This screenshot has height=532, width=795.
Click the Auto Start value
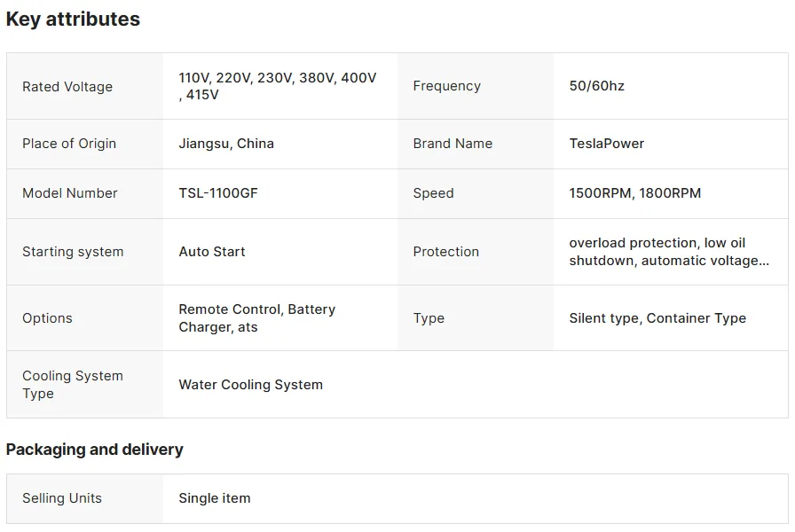point(212,252)
